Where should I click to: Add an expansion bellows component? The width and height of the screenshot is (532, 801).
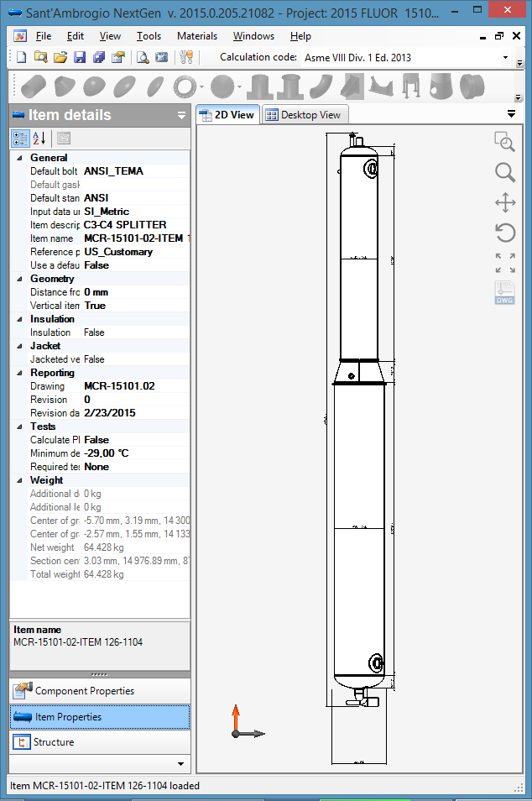(472, 86)
